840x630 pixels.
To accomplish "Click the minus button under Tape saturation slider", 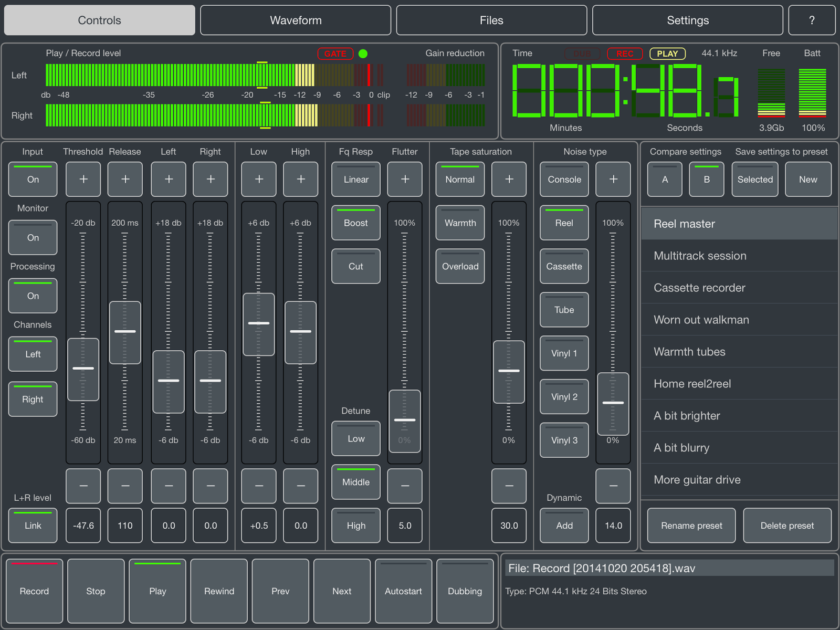I will click(x=509, y=486).
